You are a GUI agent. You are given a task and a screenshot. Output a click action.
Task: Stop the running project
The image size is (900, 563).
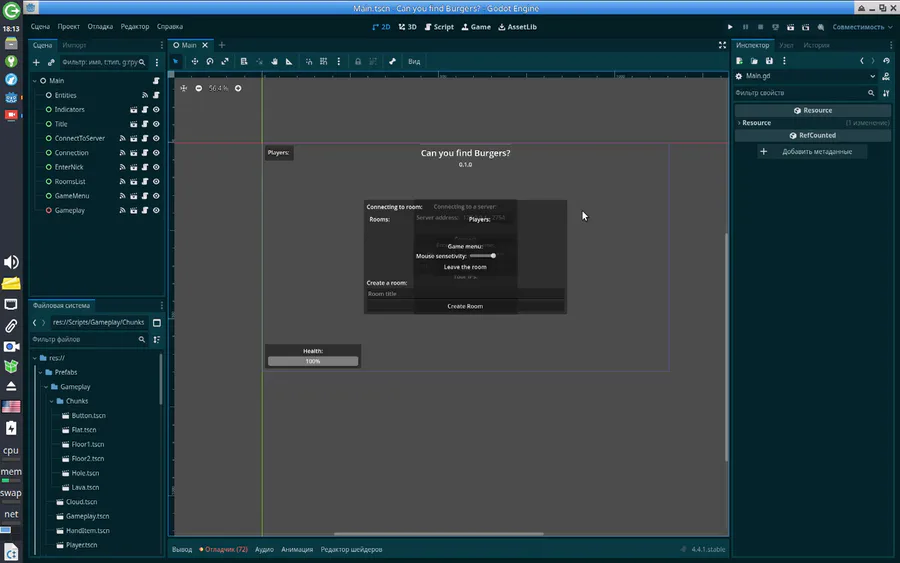[761, 27]
